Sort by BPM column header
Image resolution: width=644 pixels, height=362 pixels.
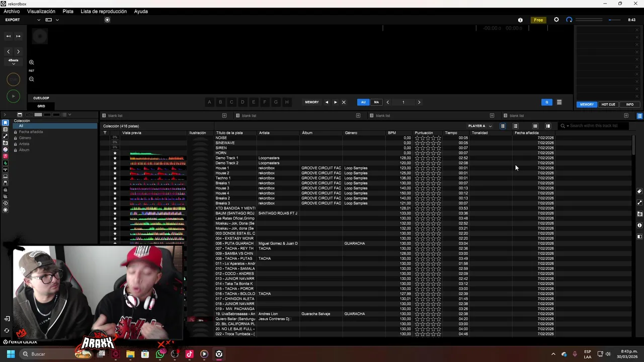coord(392,133)
